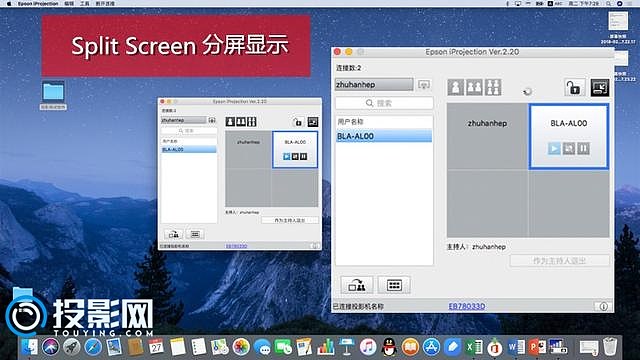Select single-panel layout in small iProjection window
Viewport: 640px width, 360px height.
pos(230,121)
